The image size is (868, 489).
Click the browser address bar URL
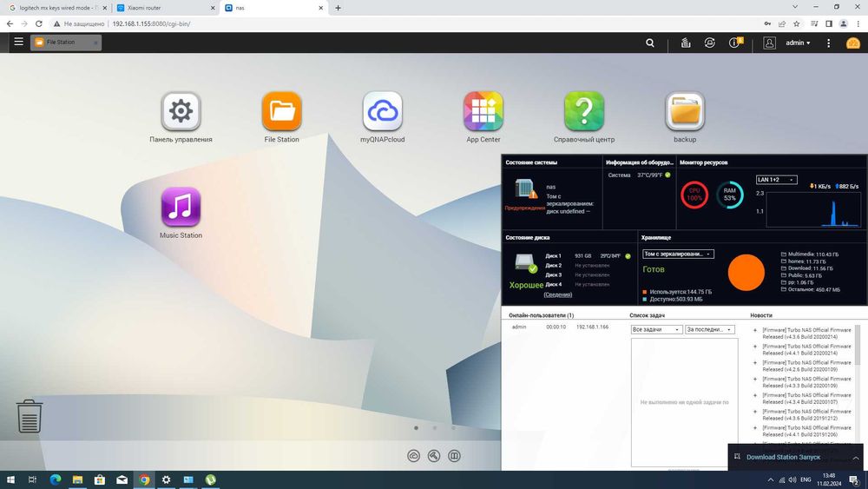coord(151,23)
